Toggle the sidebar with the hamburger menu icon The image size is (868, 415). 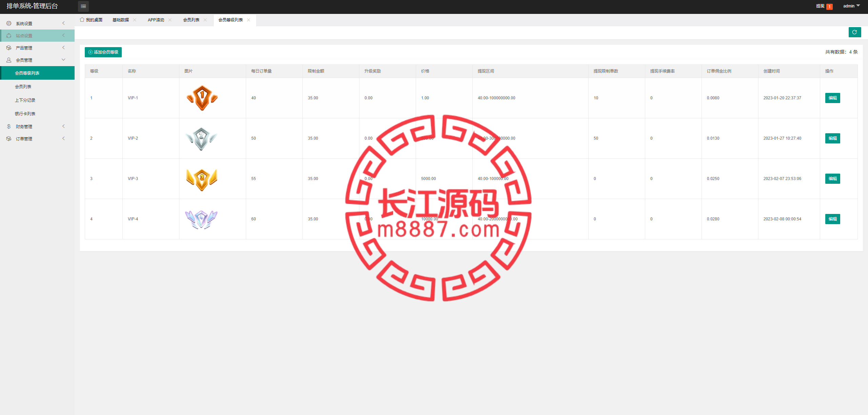[x=83, y=6]
